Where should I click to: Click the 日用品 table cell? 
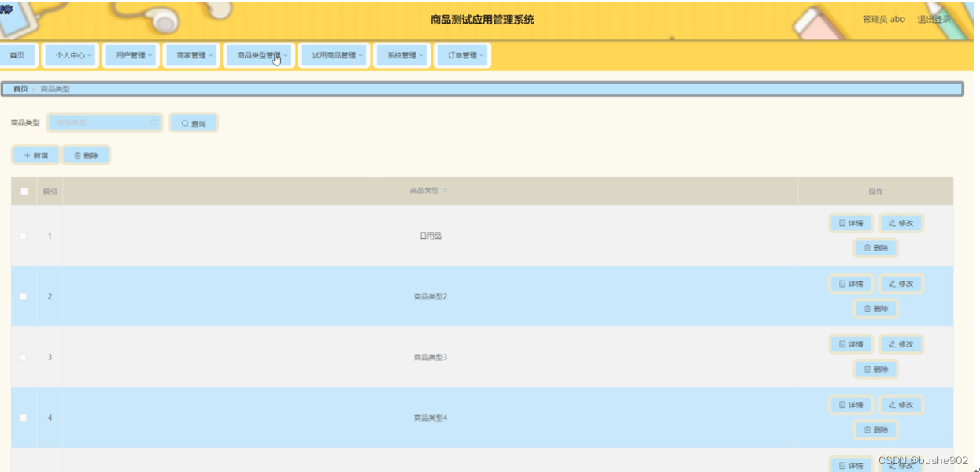click(430, 236)
